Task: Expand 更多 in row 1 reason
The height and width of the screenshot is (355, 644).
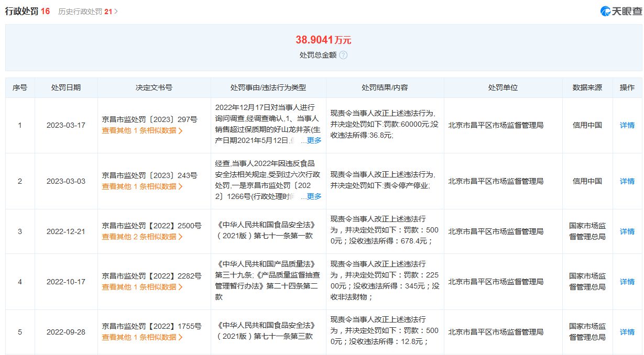Action: (314, 140)
